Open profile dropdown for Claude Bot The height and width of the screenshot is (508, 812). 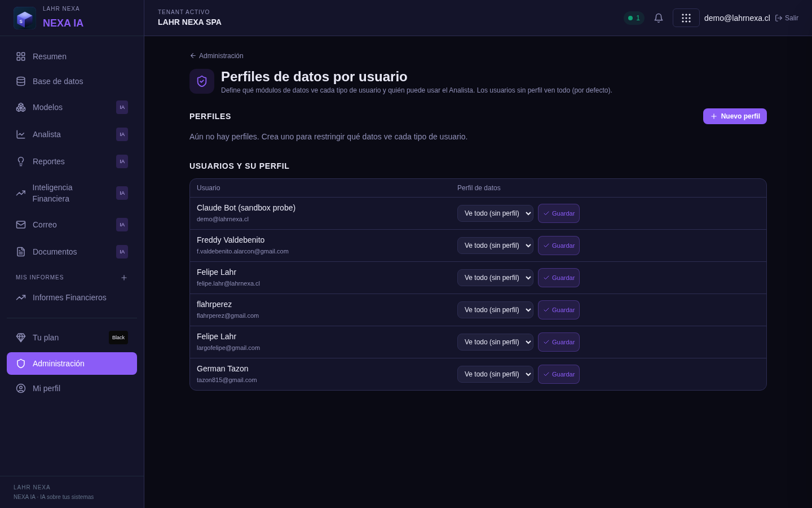[x=495, y=213]
